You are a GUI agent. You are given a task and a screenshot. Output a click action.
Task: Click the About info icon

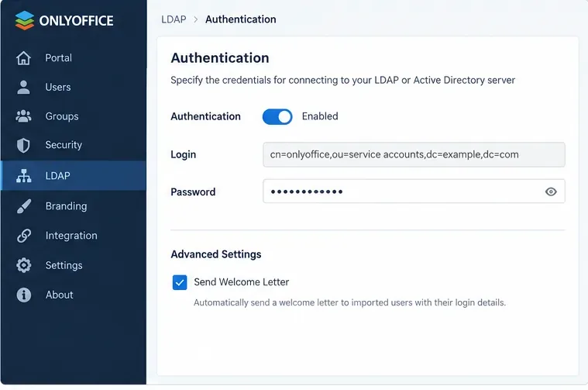23,295
